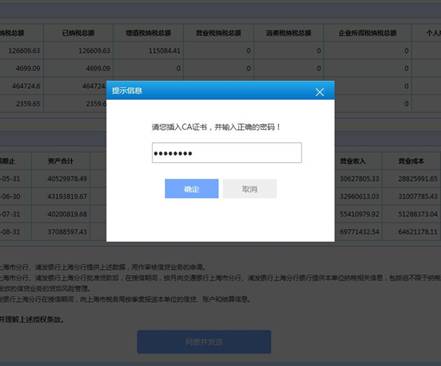
Task: Select the 资产合计 column header
Action: click(60, 161)
